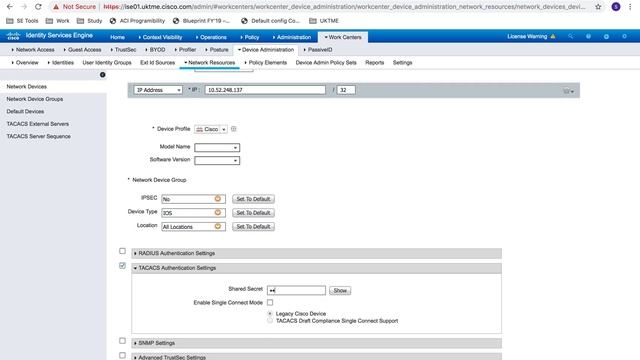The height and width of the screenshot is (360, 640).
Task: Uncheck TACACS Authentication Settings checkbox
Action: pyautogui.click(x=122, y=266)
